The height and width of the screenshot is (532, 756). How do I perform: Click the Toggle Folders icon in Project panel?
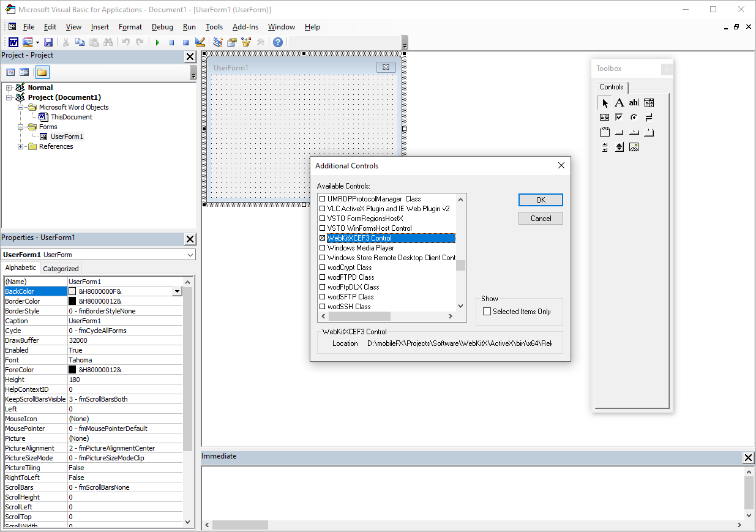42,72
